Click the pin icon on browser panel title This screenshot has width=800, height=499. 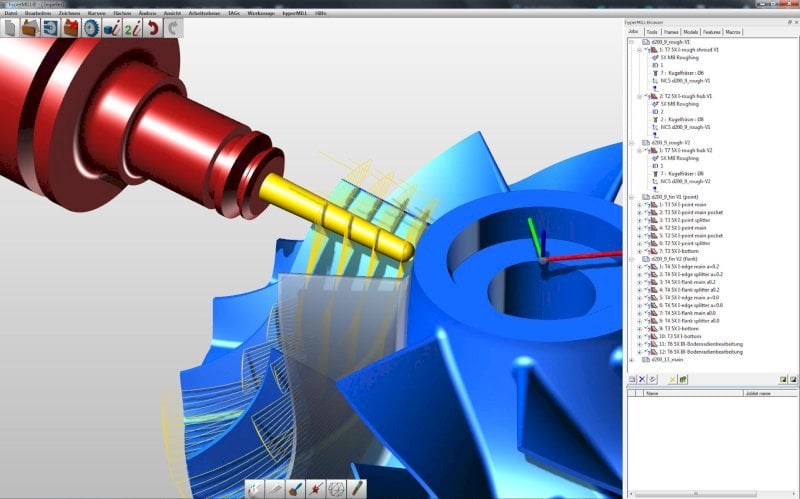pyautogui.click(x=789, y=22)
